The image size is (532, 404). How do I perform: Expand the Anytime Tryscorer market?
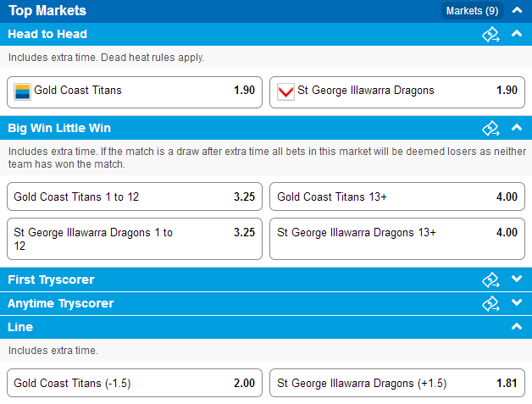click(x=517, y=302)
